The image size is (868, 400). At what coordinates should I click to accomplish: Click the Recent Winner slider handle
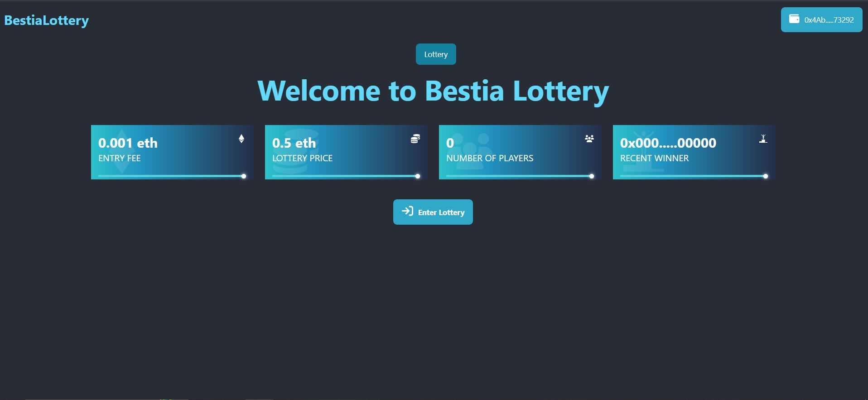(x=765, y=176)
